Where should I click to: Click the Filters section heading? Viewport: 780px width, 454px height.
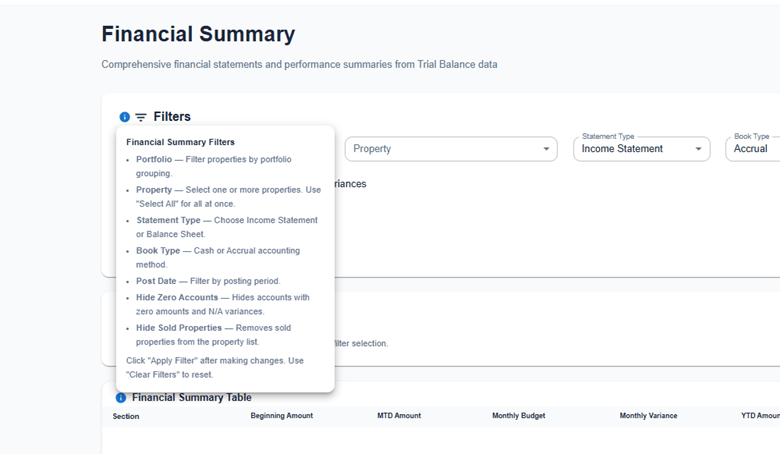click(x=172, y=117)
